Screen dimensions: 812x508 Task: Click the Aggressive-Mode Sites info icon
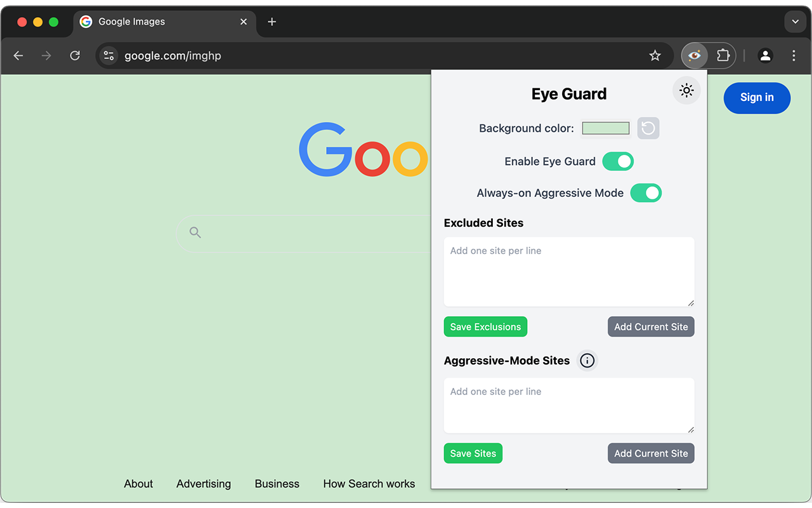coord(587,361)
